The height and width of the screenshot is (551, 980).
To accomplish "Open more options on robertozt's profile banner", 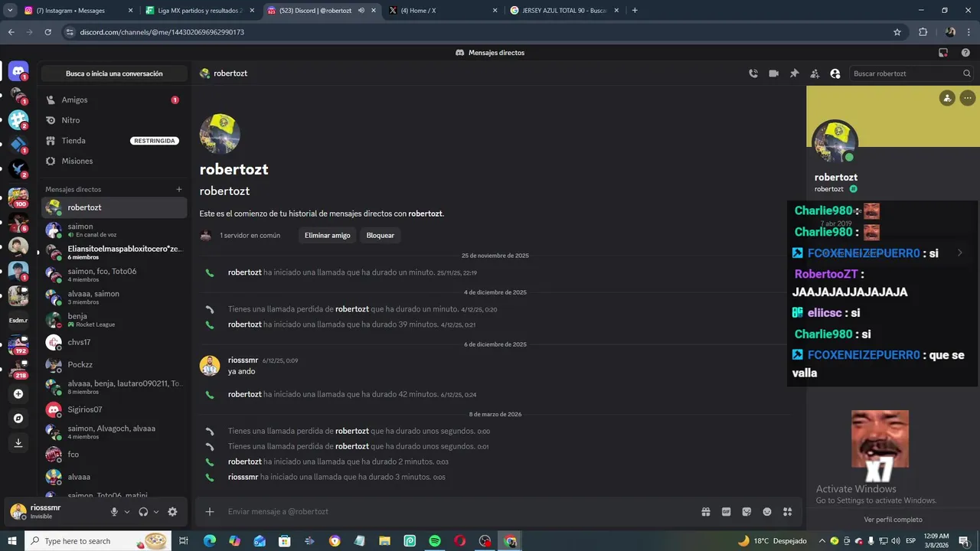I will coord(968,98).
